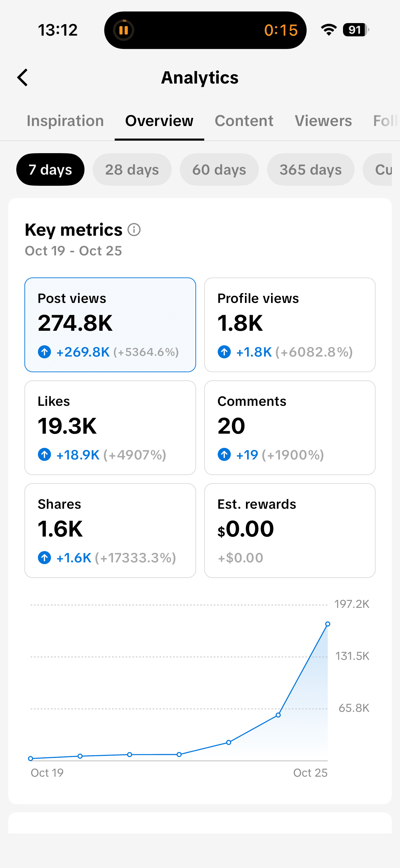
Task: Tap the Comments up-arrow icon
Action: pyautogui.click(x=224, y=455)
